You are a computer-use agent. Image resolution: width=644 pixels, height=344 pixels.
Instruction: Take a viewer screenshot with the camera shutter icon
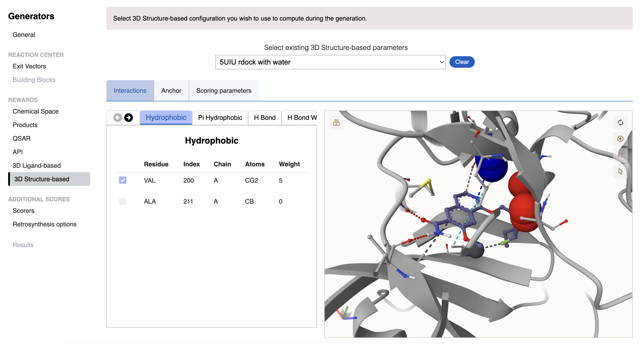point(620,139)
